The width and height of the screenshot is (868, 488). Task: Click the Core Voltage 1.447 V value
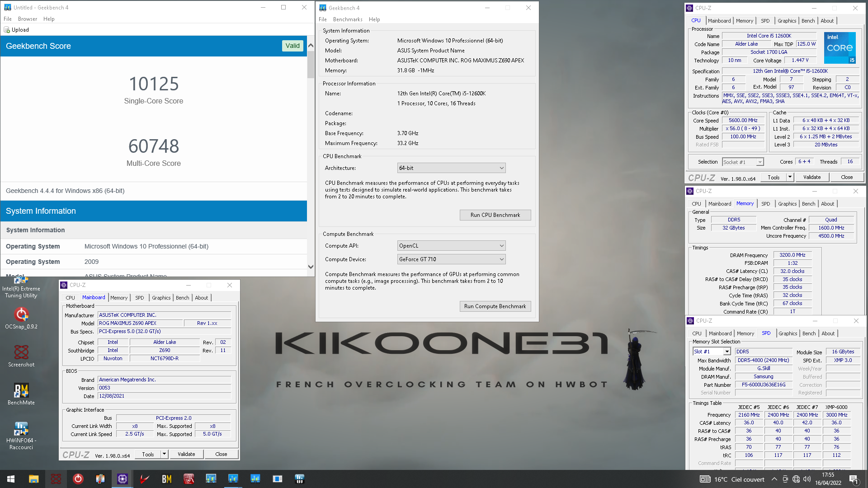800,61
